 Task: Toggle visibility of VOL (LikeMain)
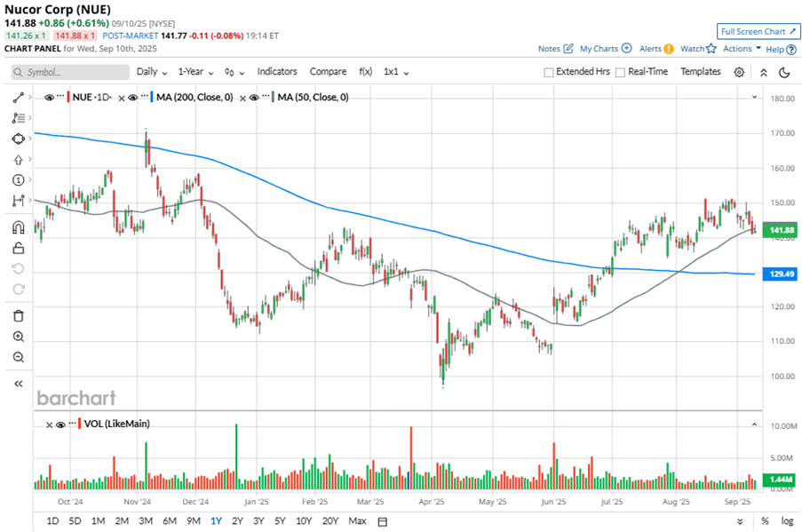point(61,425)
